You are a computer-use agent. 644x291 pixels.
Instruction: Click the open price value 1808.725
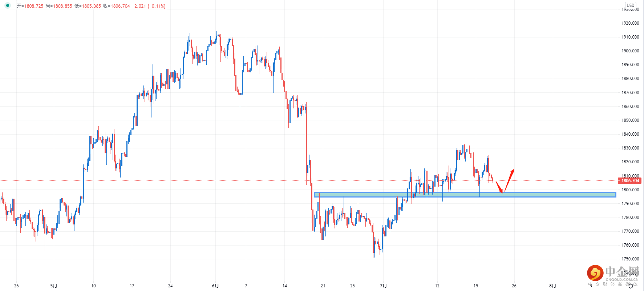click(34, 6)
